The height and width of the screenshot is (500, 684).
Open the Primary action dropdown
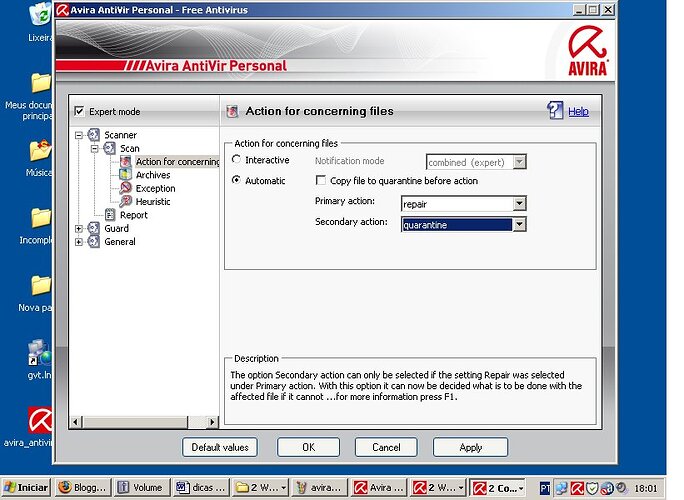[518, 204]
